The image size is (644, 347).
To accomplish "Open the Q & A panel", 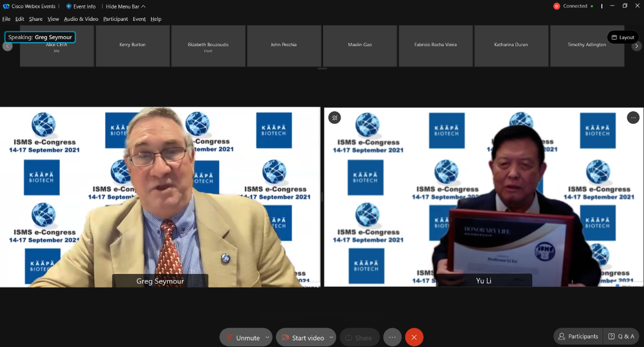I will 622,336.
